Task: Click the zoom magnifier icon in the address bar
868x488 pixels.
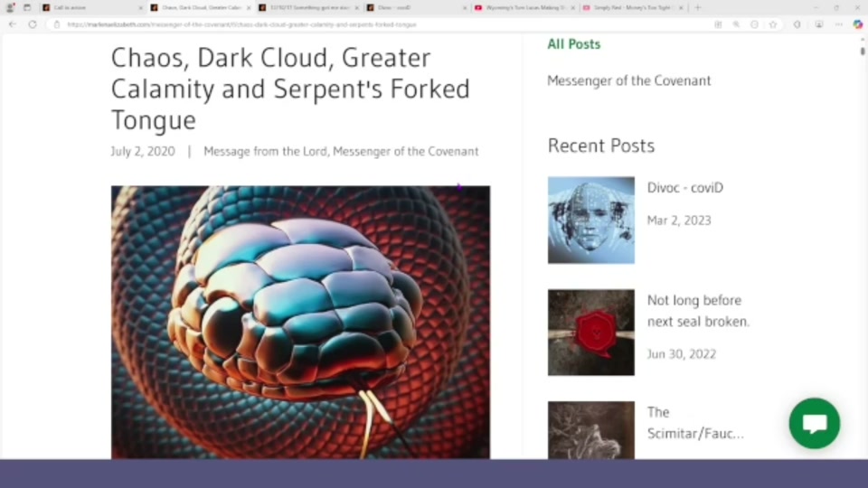Action: coord(736,24)
